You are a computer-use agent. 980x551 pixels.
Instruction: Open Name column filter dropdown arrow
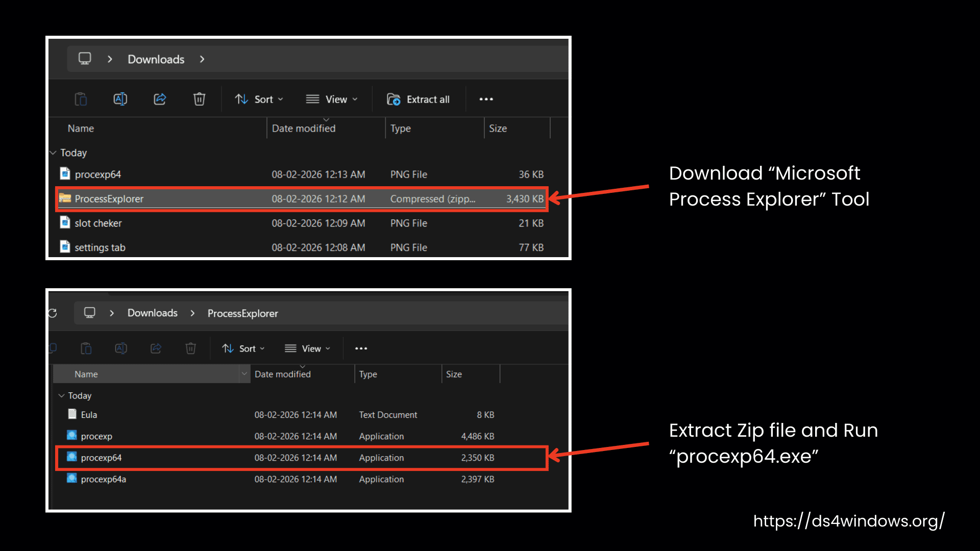(244, 374)
